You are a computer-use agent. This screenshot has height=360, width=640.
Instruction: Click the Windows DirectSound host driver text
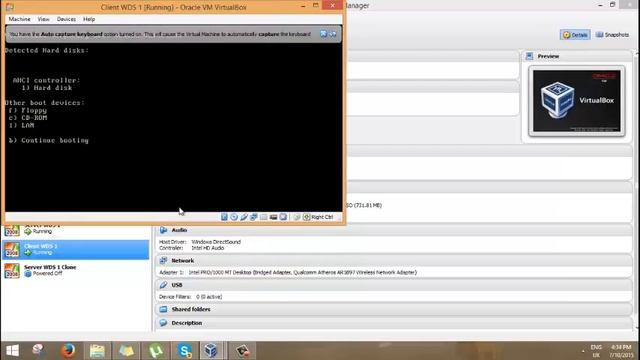point(216,242)
